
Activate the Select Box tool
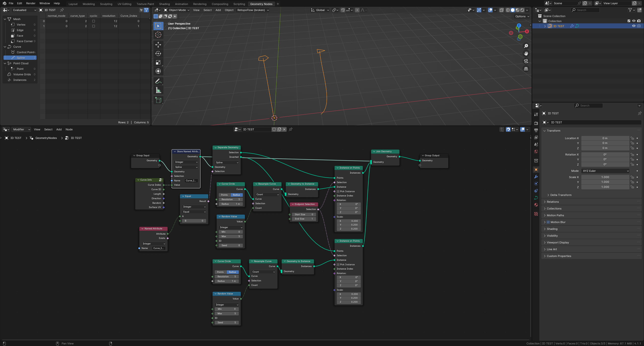coord(158,26)
